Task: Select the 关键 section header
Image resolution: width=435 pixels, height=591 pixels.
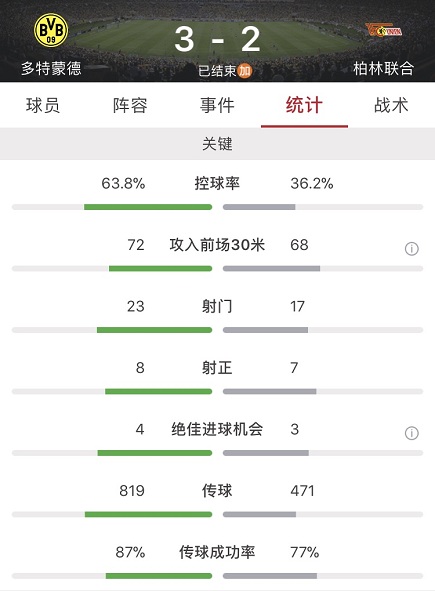Action: point(218,144)
